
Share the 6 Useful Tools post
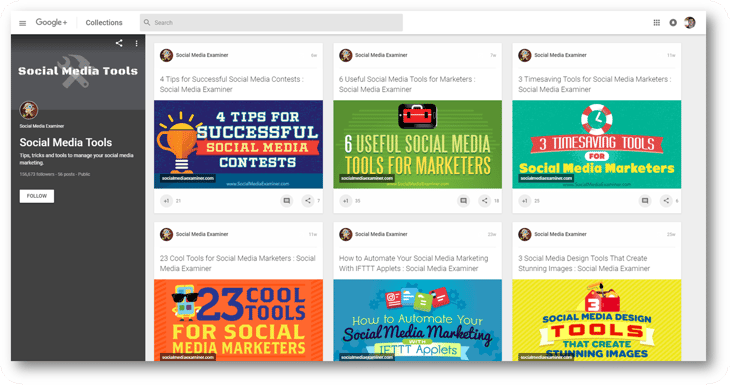point(485,201)
